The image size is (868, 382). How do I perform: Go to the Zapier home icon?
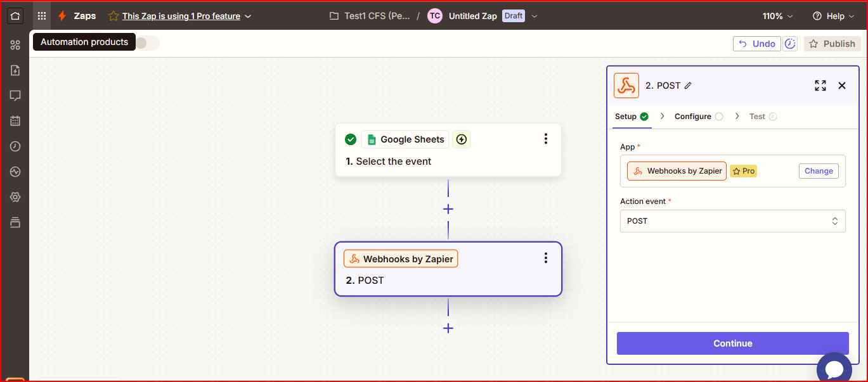(15, 16)
